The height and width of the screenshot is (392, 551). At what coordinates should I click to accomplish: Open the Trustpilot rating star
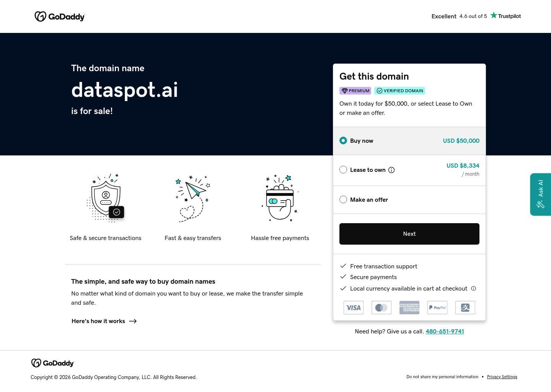click(494, 15)
